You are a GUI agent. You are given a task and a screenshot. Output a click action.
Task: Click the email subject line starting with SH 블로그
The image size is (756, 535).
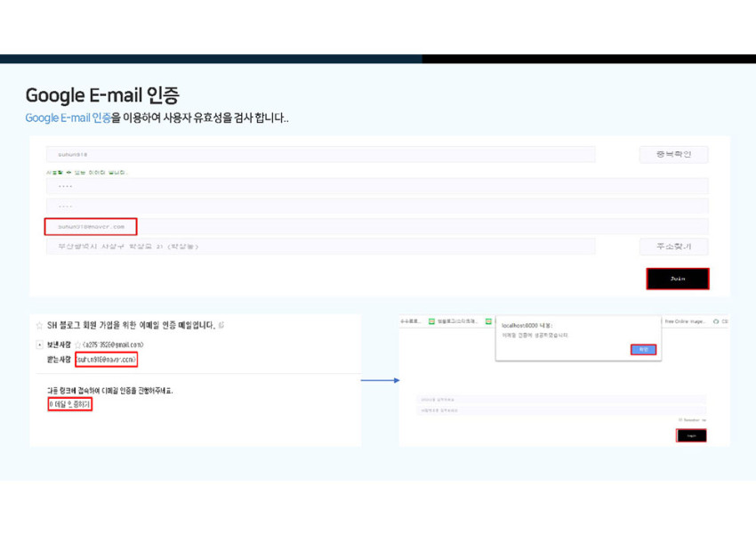[x=131, y=325]
